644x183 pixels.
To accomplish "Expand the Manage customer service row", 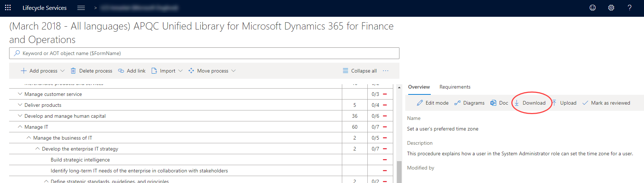I will coord(20,94).
